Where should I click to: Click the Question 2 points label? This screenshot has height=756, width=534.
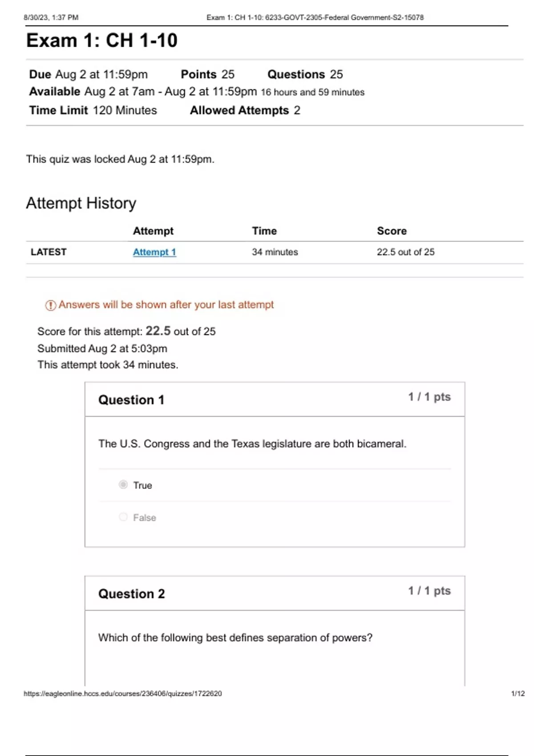[x=429, y=591]
